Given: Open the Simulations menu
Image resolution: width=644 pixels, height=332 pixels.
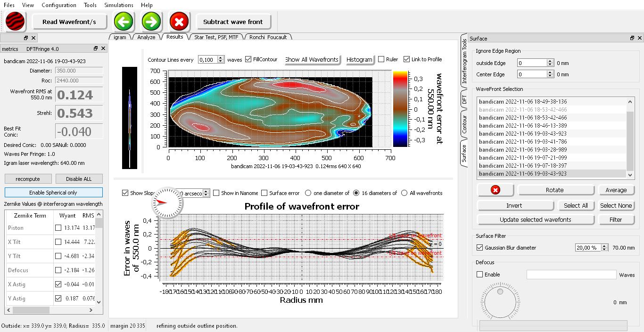Looking at the screenshot, I should pyautogui.click(x=118, y=5).
